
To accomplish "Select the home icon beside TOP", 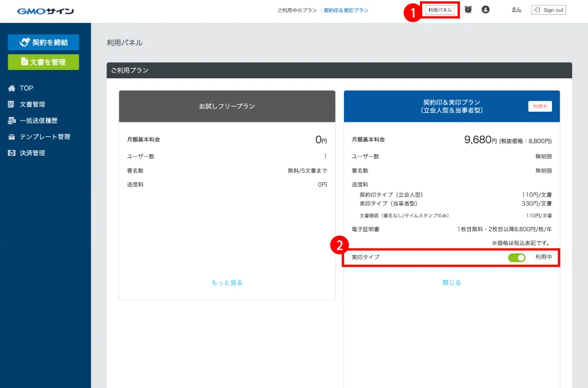I will [12, 88].
